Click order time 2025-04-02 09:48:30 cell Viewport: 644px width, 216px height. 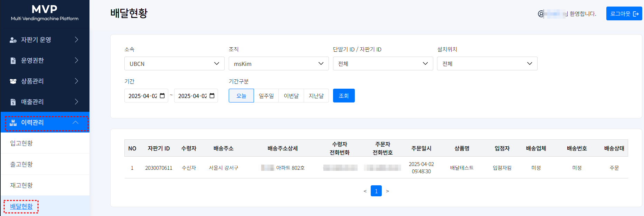421,168
